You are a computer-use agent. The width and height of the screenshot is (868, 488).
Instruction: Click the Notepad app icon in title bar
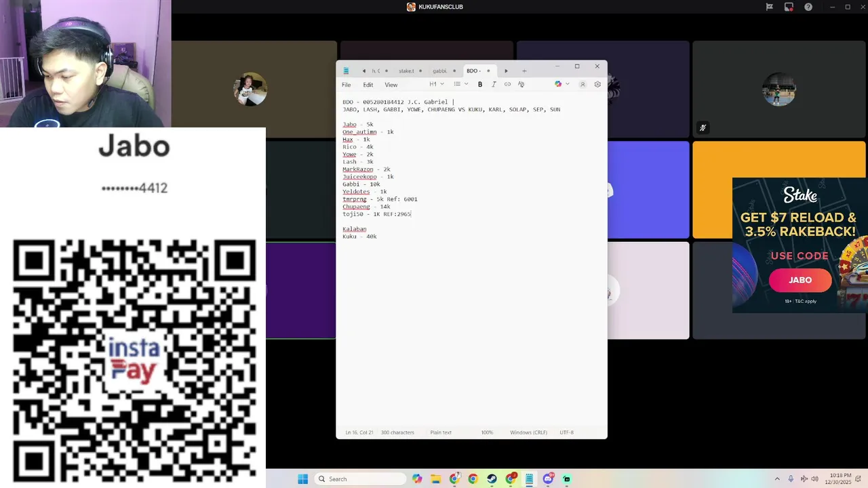[x=346, y=70]
